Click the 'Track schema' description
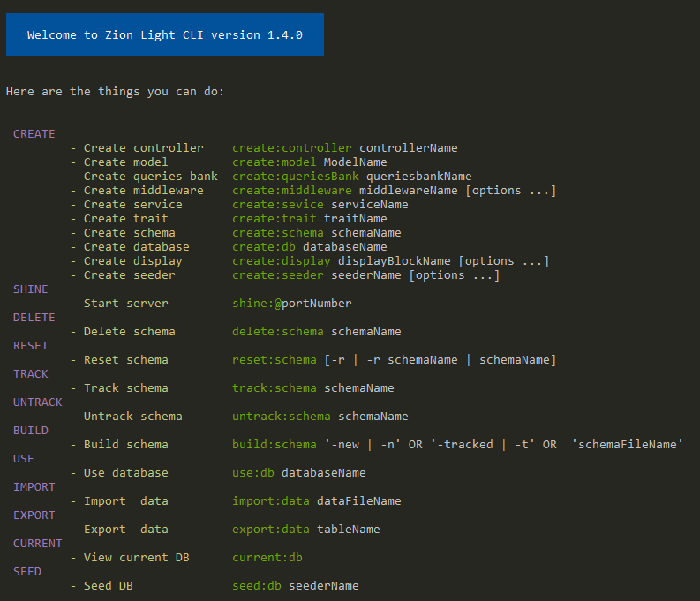Screen dimensions: 700x601 (x=126, y=388)
